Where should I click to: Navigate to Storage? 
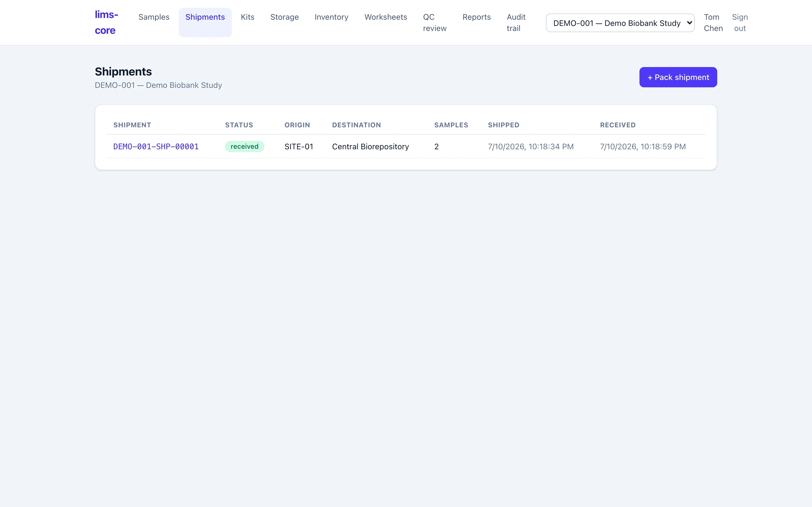284,17
